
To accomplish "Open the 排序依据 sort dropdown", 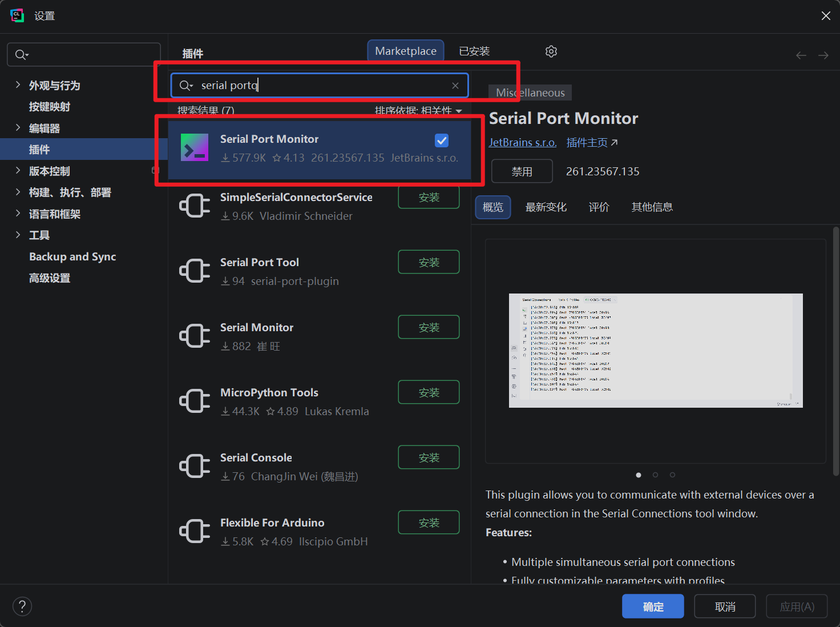I will point(418,111).
